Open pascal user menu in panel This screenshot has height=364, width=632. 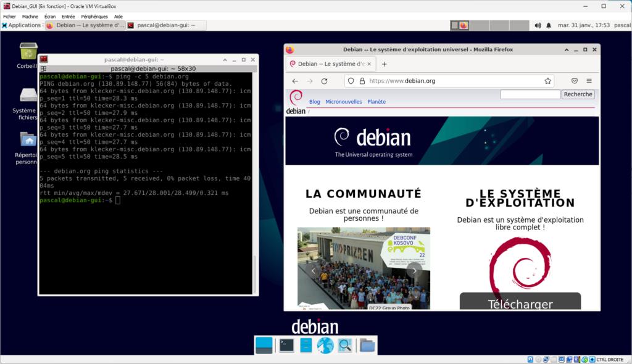click(x=623, y=25)
